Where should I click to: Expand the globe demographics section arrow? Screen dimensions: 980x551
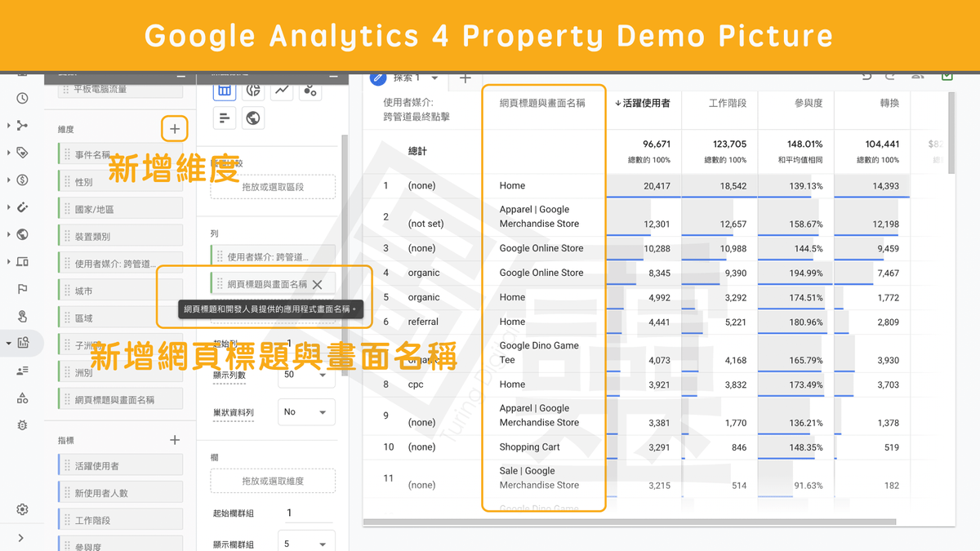click(x=8, y=234)
